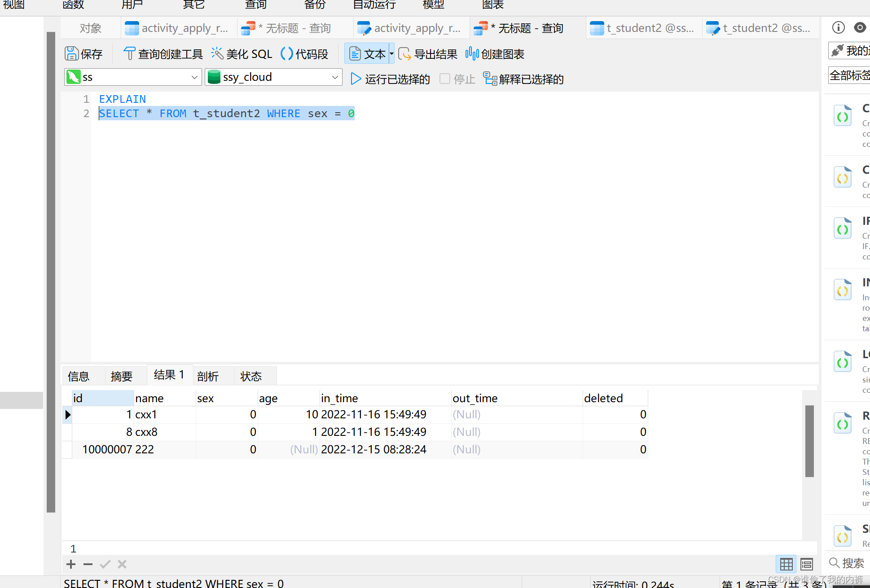Select the id cell 10000007
Image resolution: width=870 pixels, height=588 pixels.
[103, 449]
